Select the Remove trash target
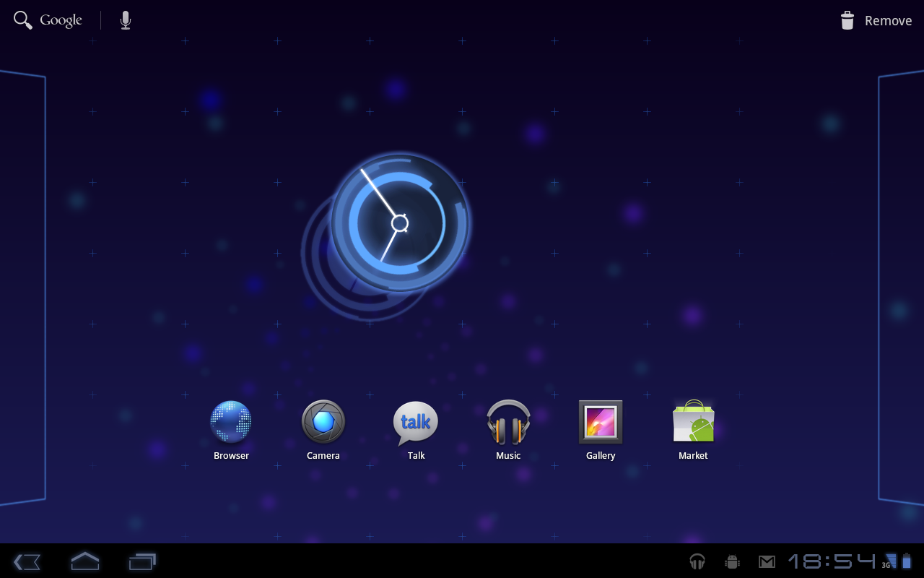This screenshot has width=924, height=578. click(x=876, y=20)
